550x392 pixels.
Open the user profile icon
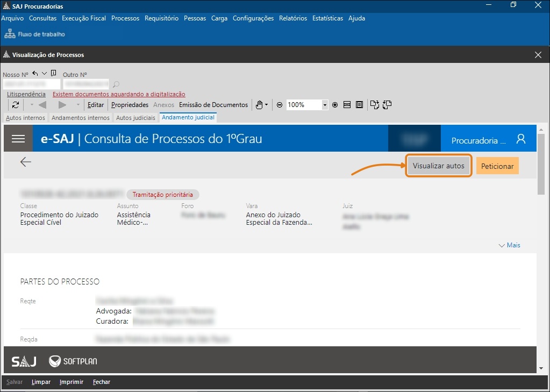[520, 139]
